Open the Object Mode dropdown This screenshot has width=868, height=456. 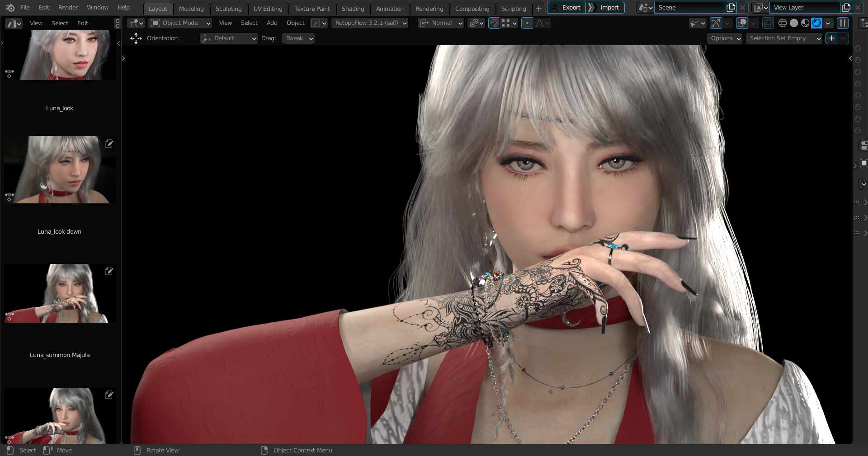(180, 23)
